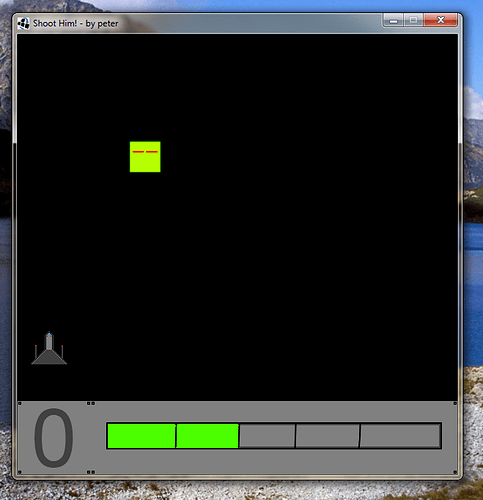Click the second green health bar segment

207,436
